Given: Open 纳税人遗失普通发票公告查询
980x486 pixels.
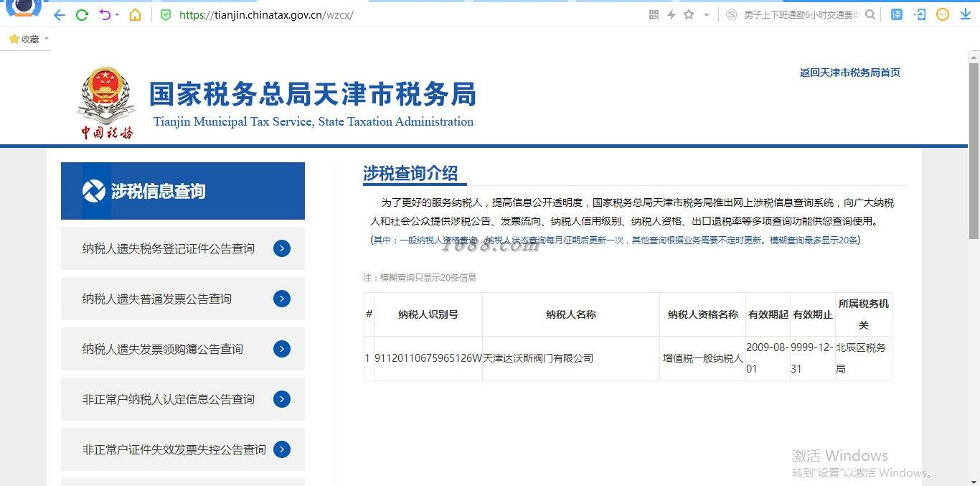Looking at the screenshot, I should [157, 299].
